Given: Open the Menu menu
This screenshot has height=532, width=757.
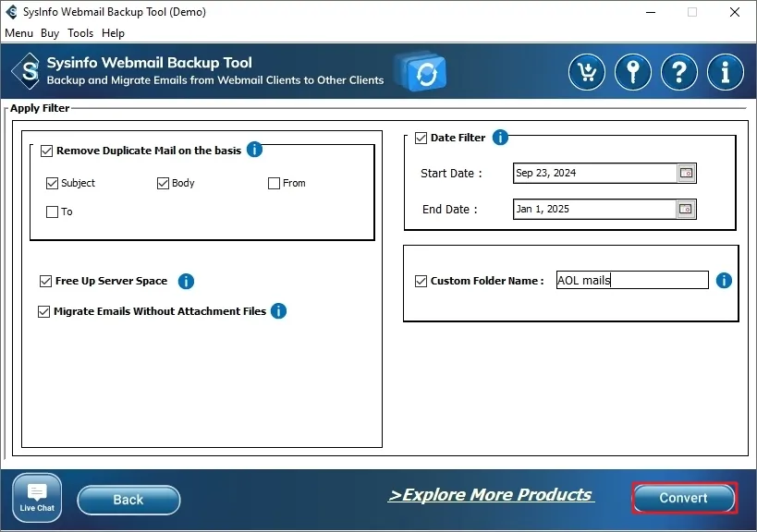Looking at the screenshot, I should coord(18,33).
